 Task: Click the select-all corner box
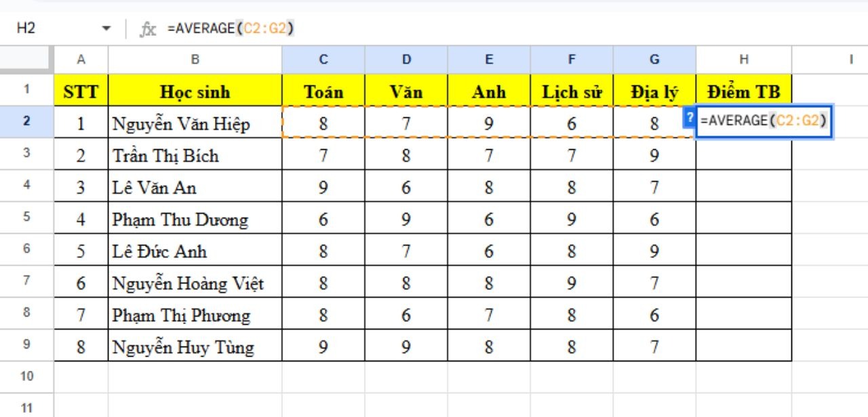[26, 60]
